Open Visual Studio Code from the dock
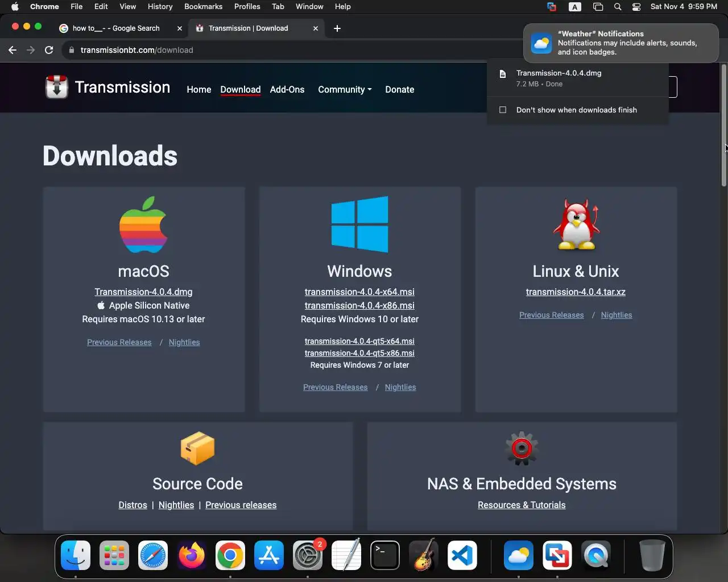The image size is (728, 582). point(462,555)
